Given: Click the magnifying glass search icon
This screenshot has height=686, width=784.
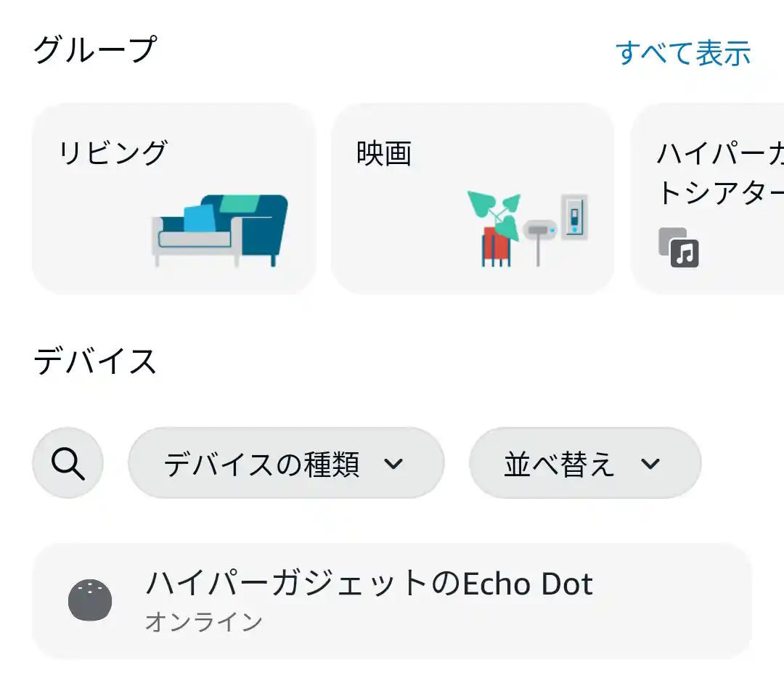Looking at the screenshot, I should coord(68,462).
